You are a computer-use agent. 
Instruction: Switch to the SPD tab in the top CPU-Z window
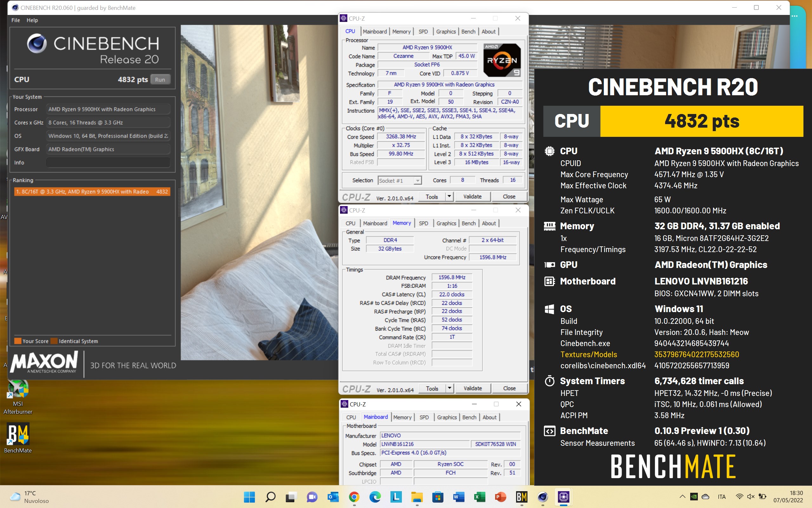tap(423, 31)
